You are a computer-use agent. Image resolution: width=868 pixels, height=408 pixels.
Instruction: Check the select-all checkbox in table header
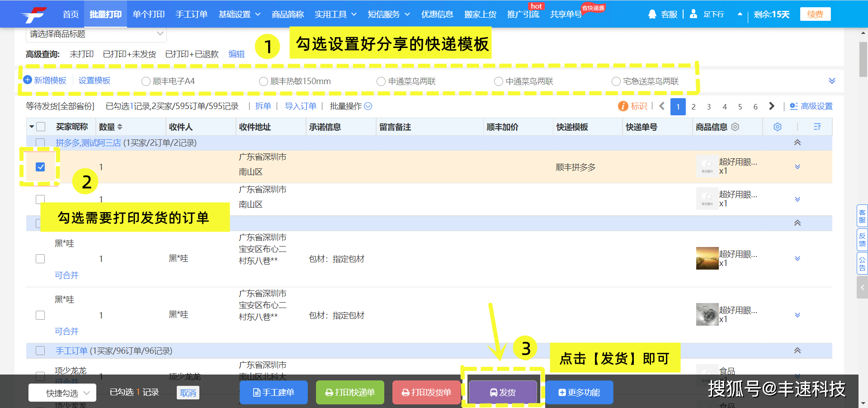coord(41,127)
